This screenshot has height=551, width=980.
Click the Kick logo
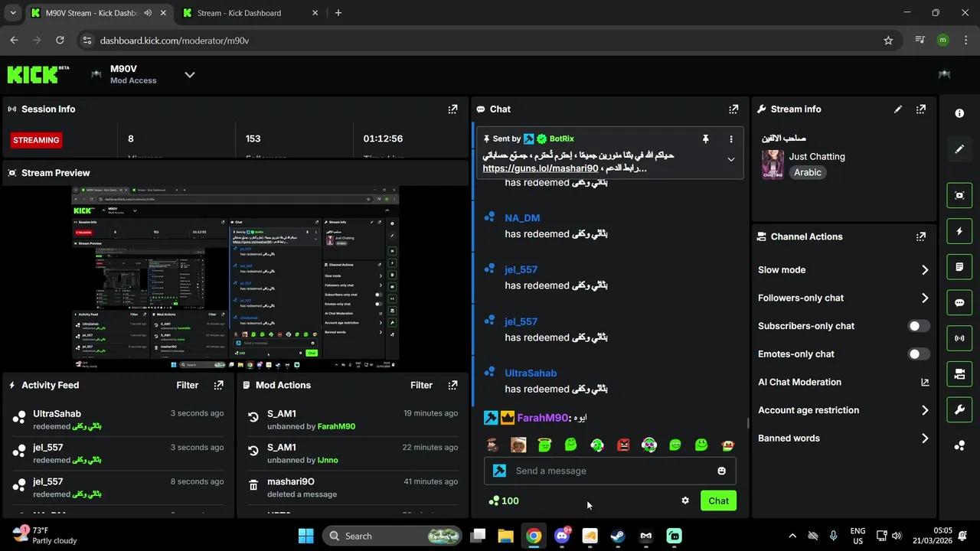(x=38, y=74)
